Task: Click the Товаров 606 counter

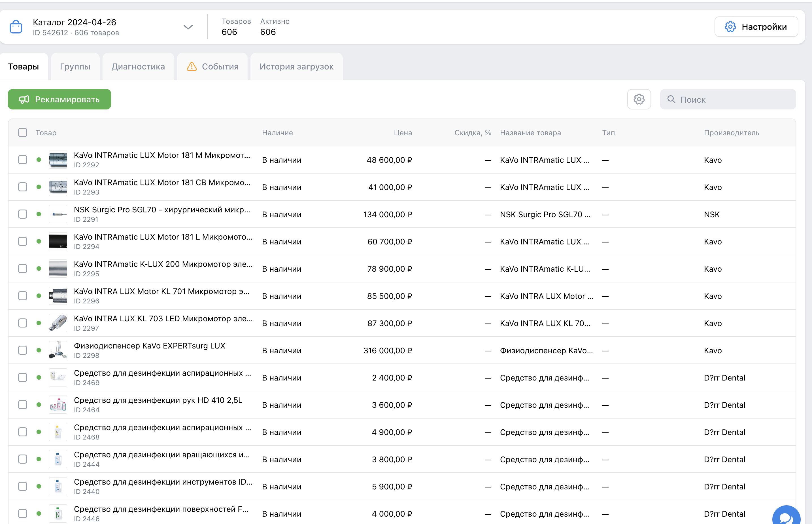Action: [x=236, y=27]
